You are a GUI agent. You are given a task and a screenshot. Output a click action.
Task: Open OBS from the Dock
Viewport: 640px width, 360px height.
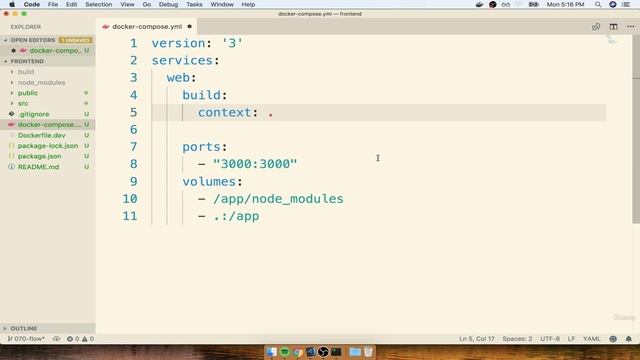(x=323, y=352)
